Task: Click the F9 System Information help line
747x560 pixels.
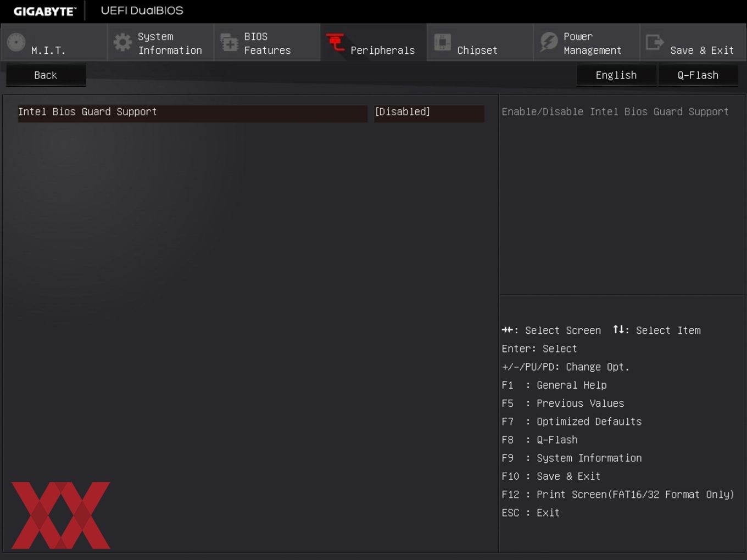Action: tap(572, 458)
